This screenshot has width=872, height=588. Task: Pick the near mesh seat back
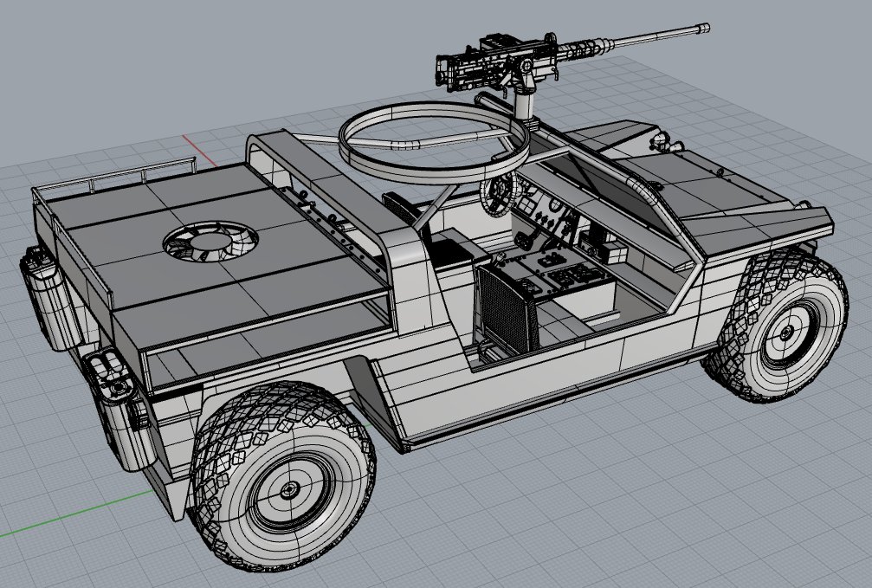pos(507,310)
